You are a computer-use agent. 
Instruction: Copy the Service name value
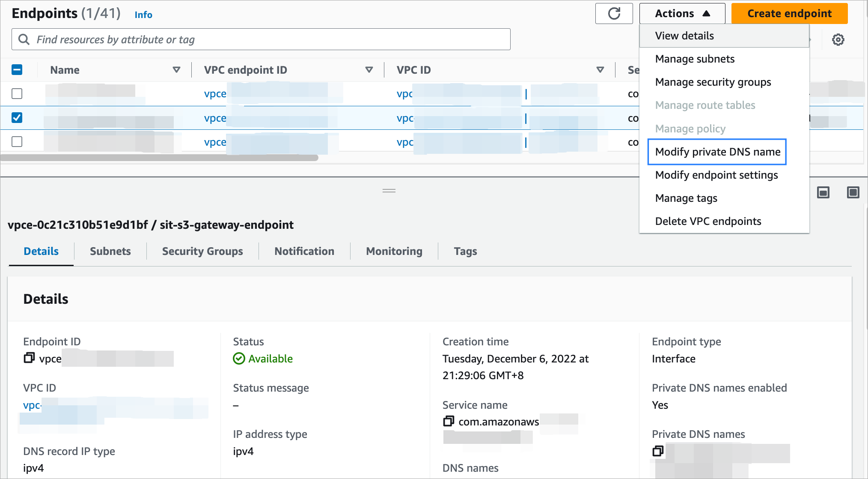(x=448, y=421)
